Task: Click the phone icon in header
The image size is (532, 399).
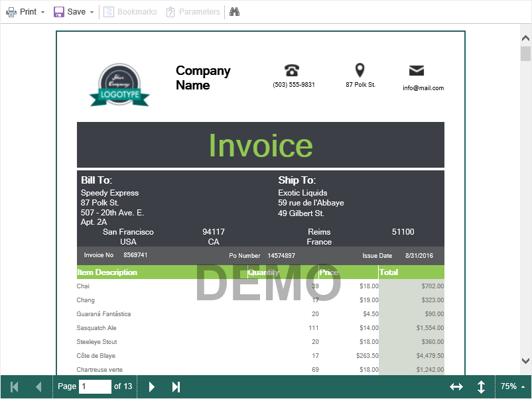Action: pyautogui.click(x=291, y=70)
